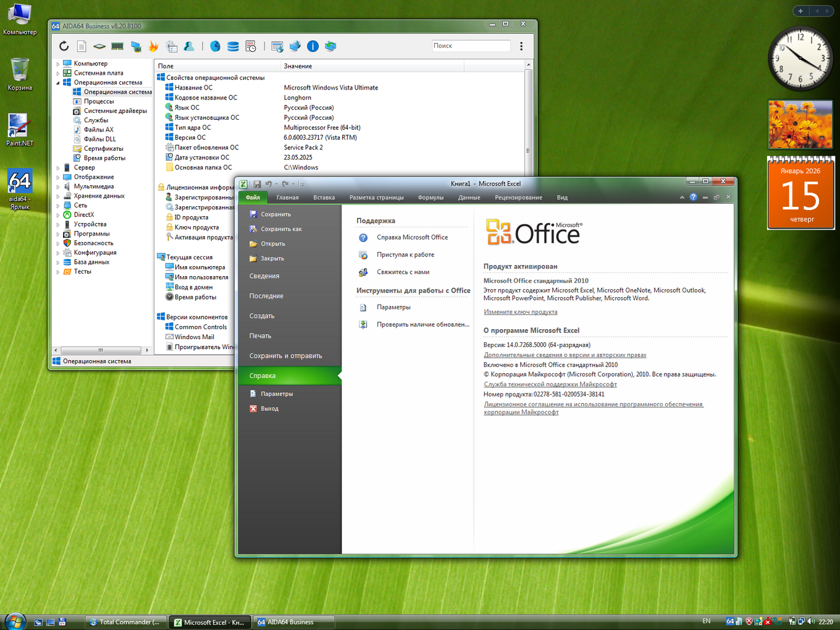Click Справка Microsoft Office button
The image size is (840, 630).
(412, 238)
